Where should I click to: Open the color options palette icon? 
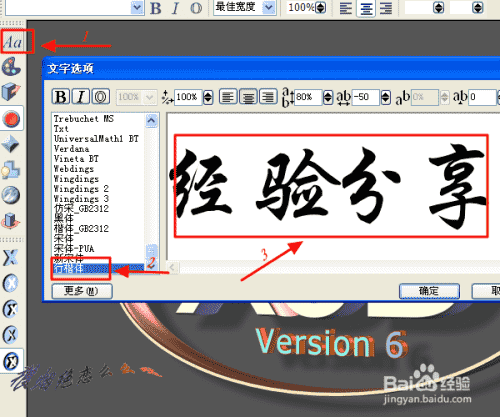(11, 66)
